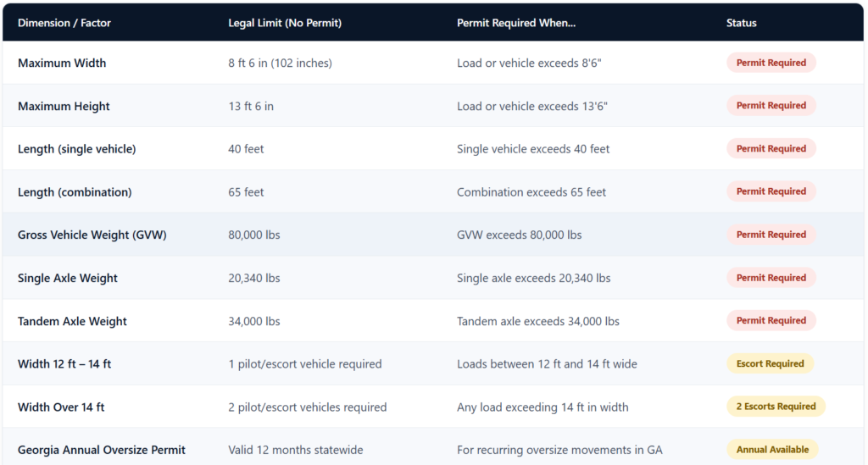Click the Maximum Width row's Permit Required badge
The width and height of the screenshot is (868, 465).
point(771,63)
